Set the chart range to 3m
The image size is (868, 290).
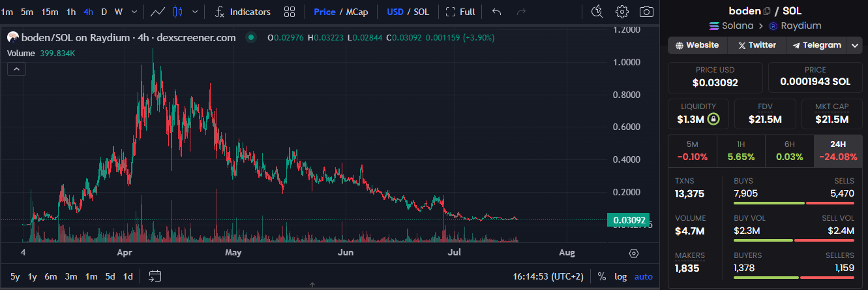[x=72, y=276]
